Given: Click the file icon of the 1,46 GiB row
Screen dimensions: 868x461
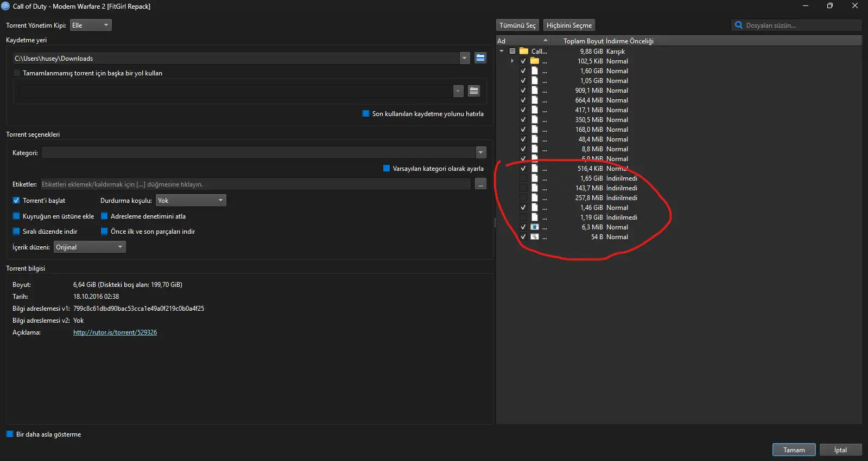Looking at the screenshot, I should coord(535,207).
